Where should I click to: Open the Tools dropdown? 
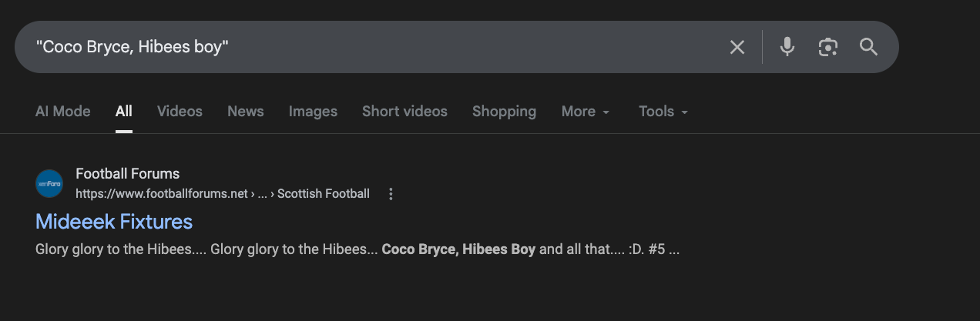[x=663, y=112]
